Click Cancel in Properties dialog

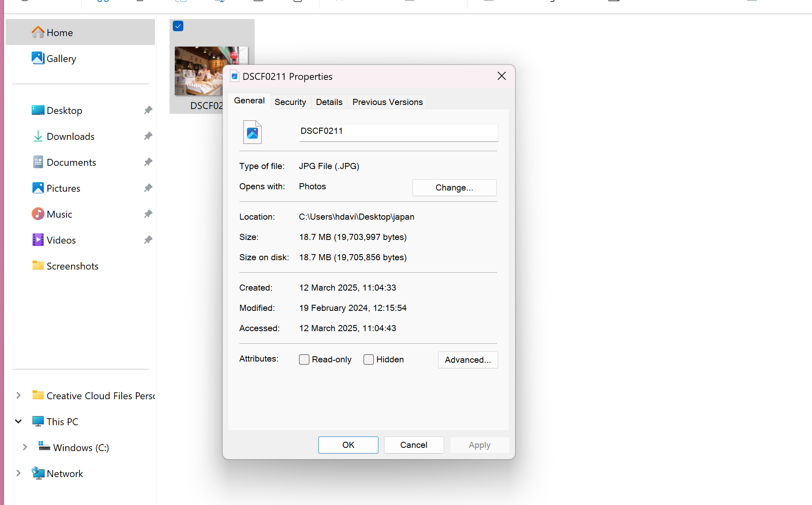pos(414,445)
